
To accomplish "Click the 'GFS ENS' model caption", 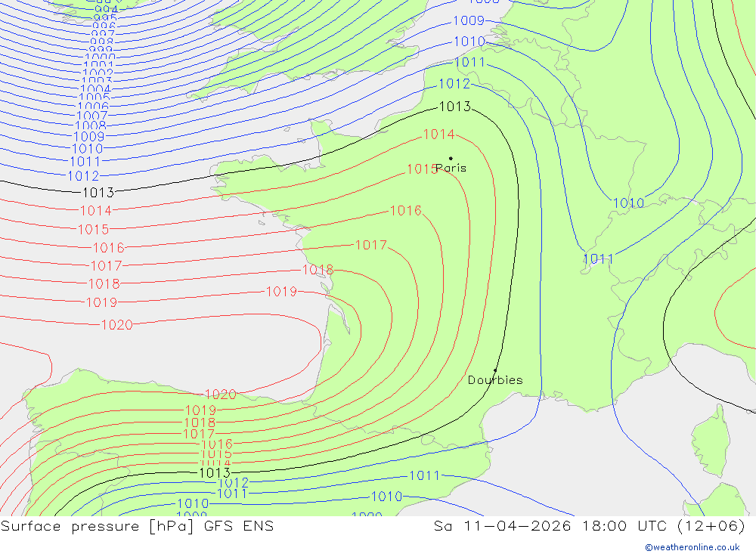I will pos(239,526).
